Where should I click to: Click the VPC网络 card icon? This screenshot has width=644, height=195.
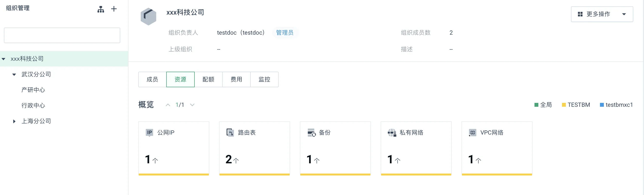[x=472, y=133]
